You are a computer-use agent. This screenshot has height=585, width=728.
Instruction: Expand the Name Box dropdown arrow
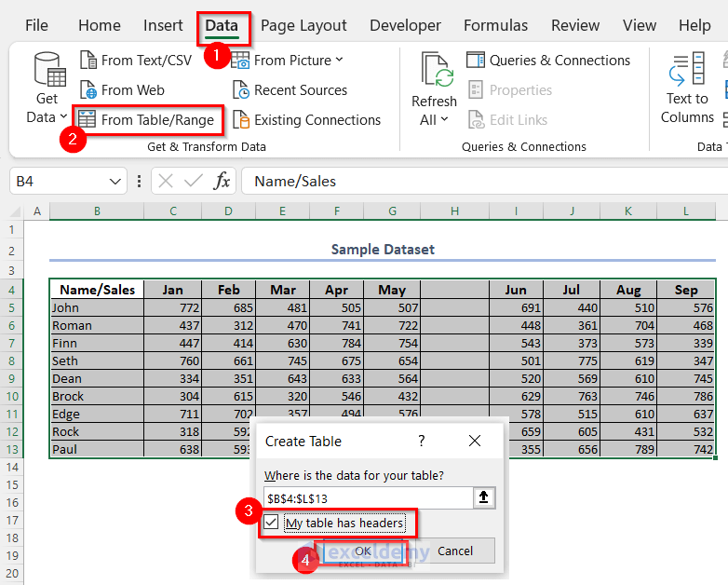[115, 182]
